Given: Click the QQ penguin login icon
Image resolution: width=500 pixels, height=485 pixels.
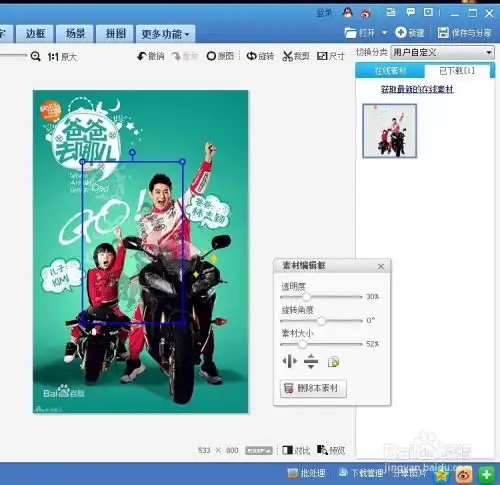Looking at the screenshot, I should point(348,13).
